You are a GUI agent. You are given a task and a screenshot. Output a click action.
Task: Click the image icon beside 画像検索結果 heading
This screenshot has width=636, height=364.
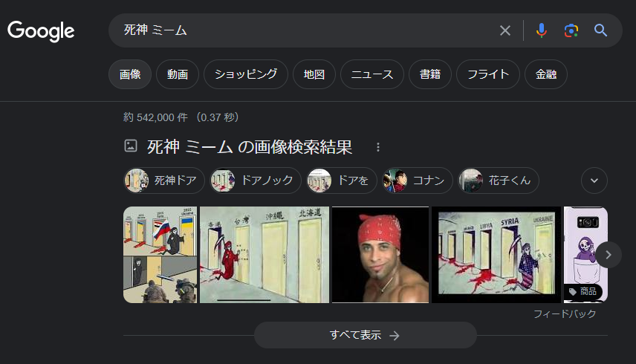(x=131, y=146)
